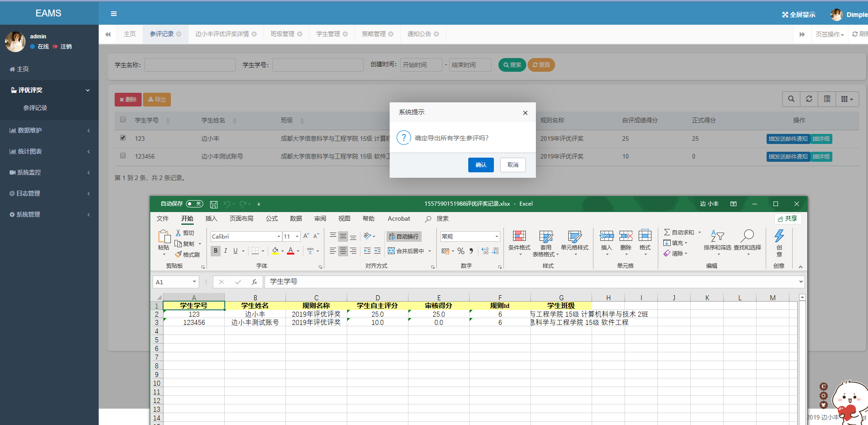Click the green 搜索 button
This screenshot has height=425, width=868.
point(512,65)
